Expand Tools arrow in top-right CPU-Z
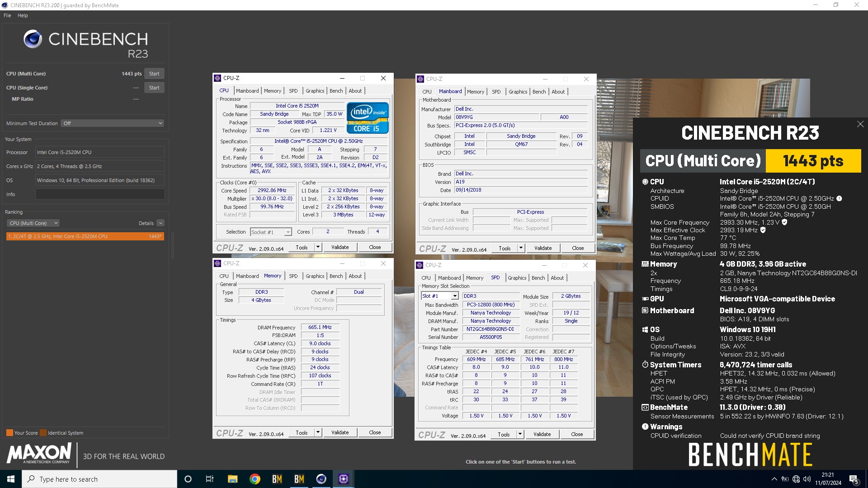The height and width of the screenshot is (488, 868). point(521,248)
